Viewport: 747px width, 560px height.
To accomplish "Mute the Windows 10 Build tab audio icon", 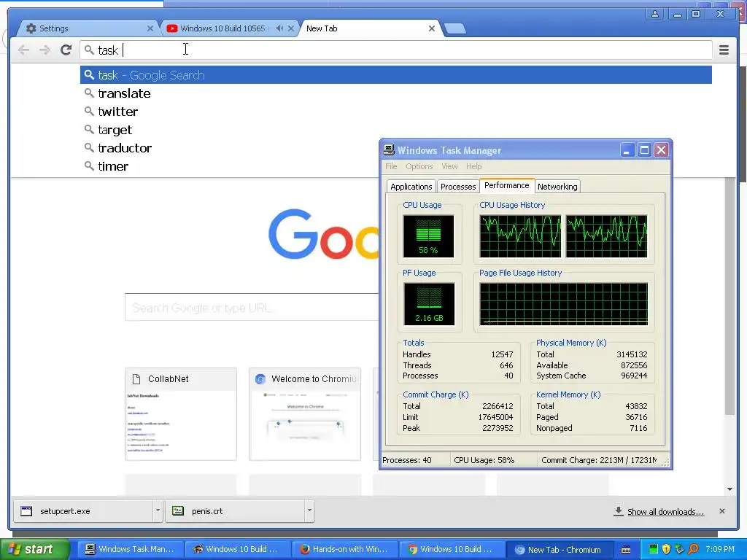I will pyautogui.click(x=279, y=28).
